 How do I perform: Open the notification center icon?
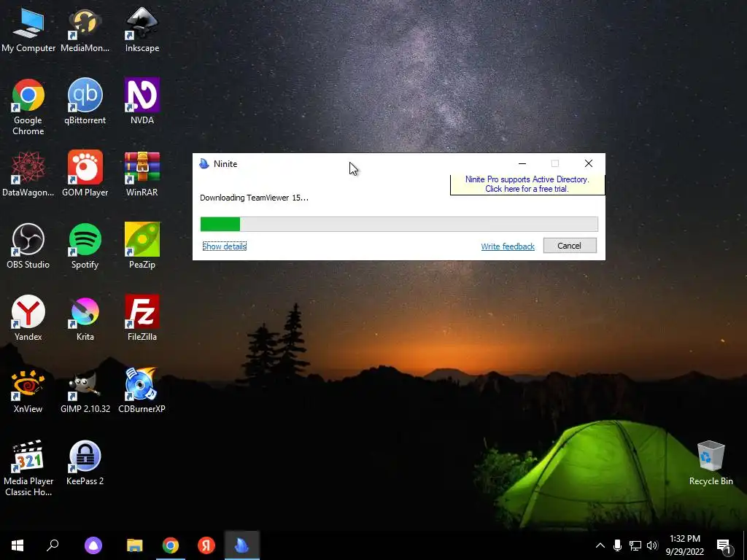[x=723, y=545]
